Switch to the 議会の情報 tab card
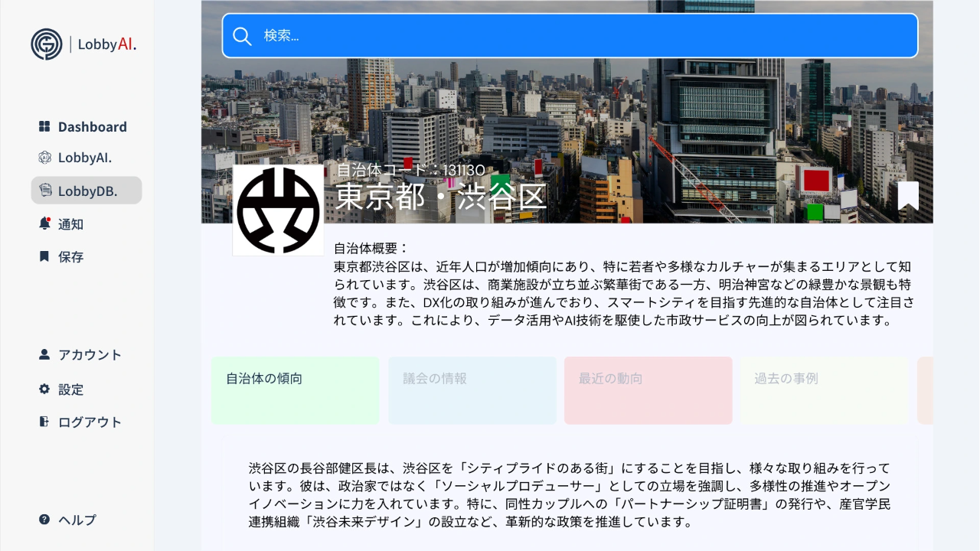The image size is (980, 551). pos(472,390)
